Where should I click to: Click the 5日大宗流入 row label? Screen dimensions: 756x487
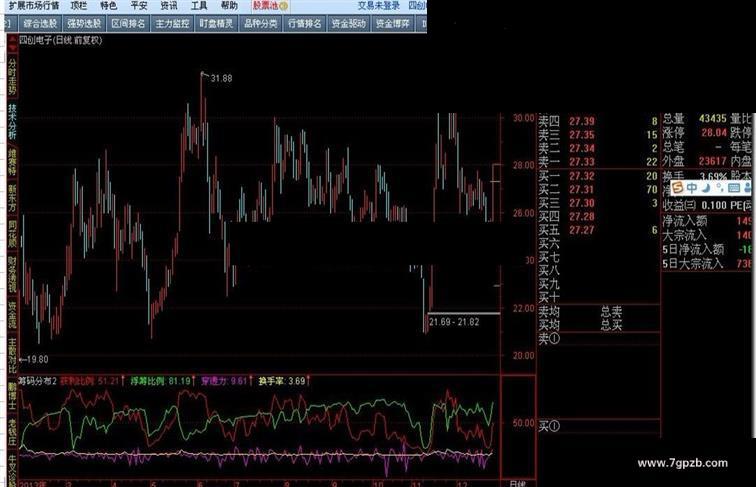coord(693,264)
